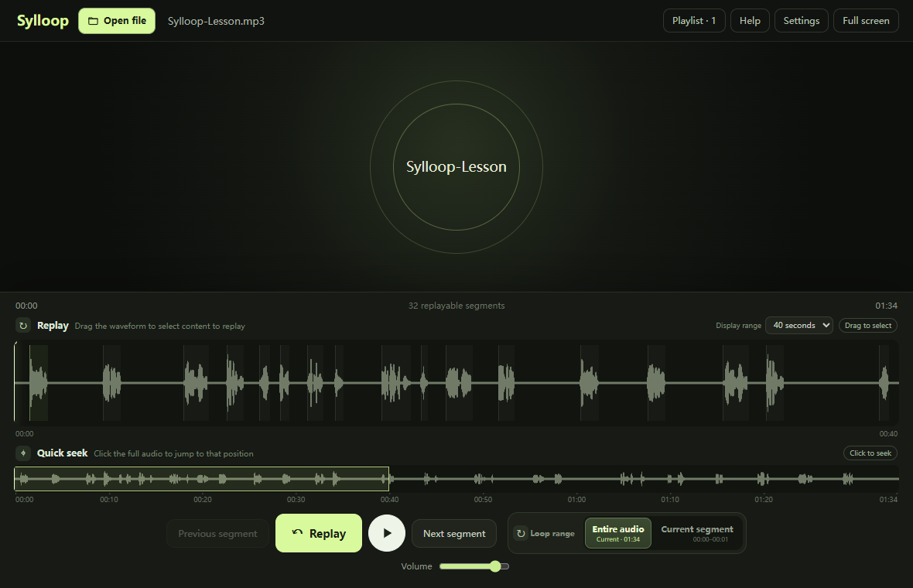
Task: Seek to 00:50 on Quick seek waveform
Action: click(x=483, y=479)
